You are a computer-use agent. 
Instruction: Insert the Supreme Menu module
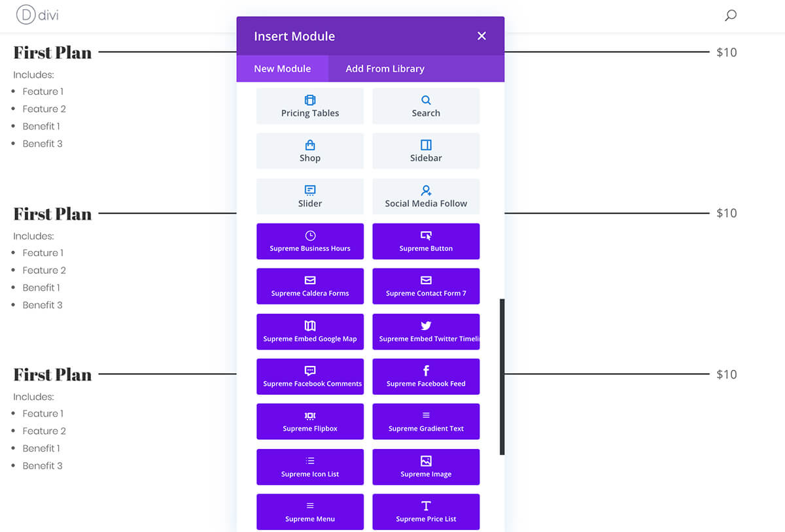click(x=310, y=512)
